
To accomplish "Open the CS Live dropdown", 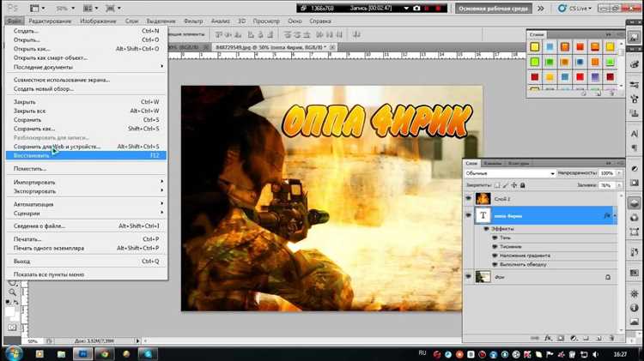I will pos(575,9).
